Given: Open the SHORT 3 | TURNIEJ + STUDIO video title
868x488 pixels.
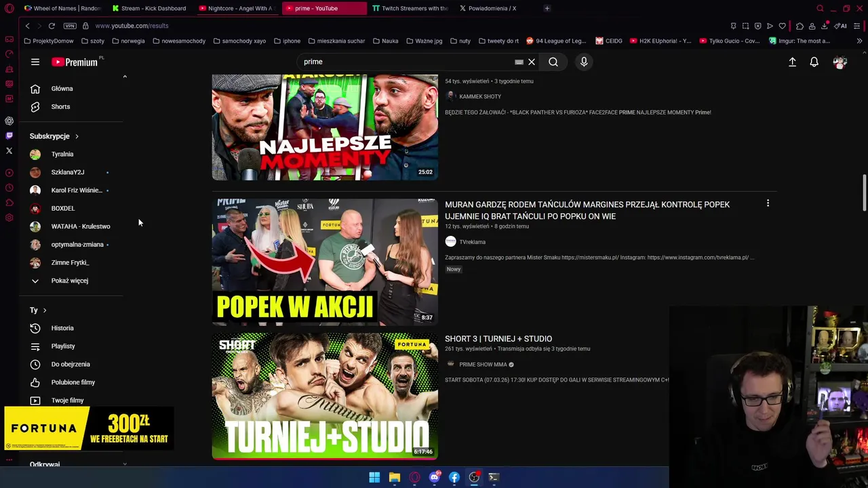Looking at the screenshot, I should point(498,339).
